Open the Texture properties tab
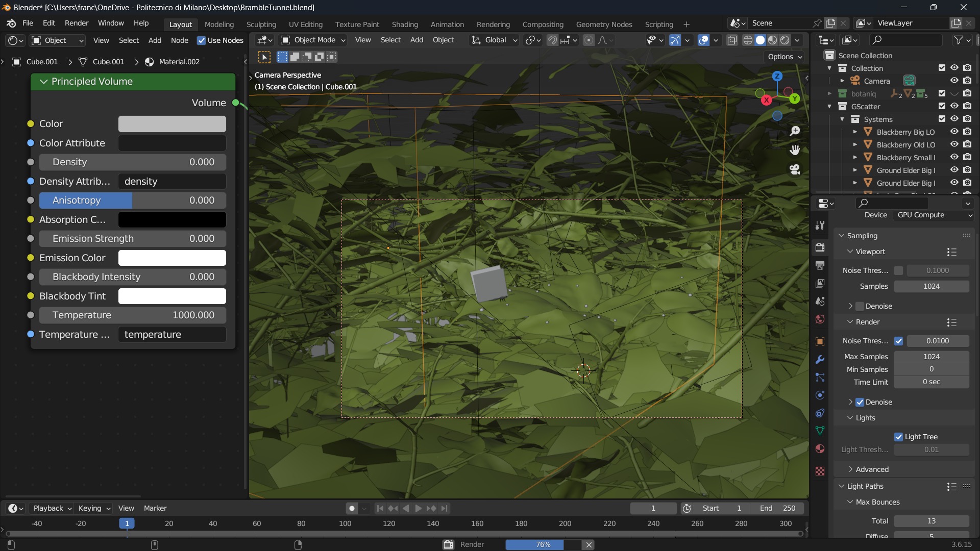980x551 pixels. (820, 471)
